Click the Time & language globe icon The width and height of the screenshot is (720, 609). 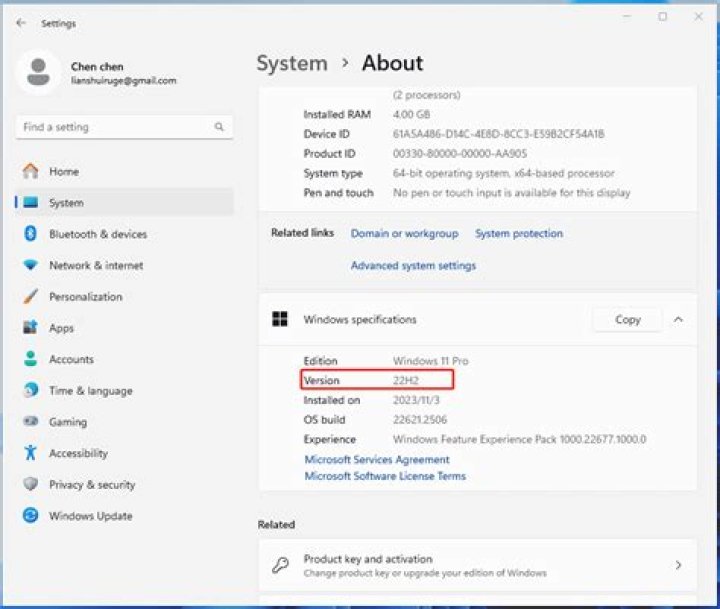tap(31, 390)
